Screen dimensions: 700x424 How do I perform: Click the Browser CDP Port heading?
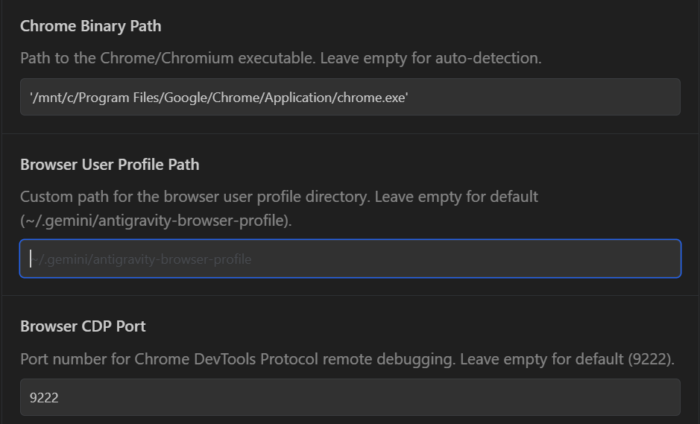[x=84, y=326]
